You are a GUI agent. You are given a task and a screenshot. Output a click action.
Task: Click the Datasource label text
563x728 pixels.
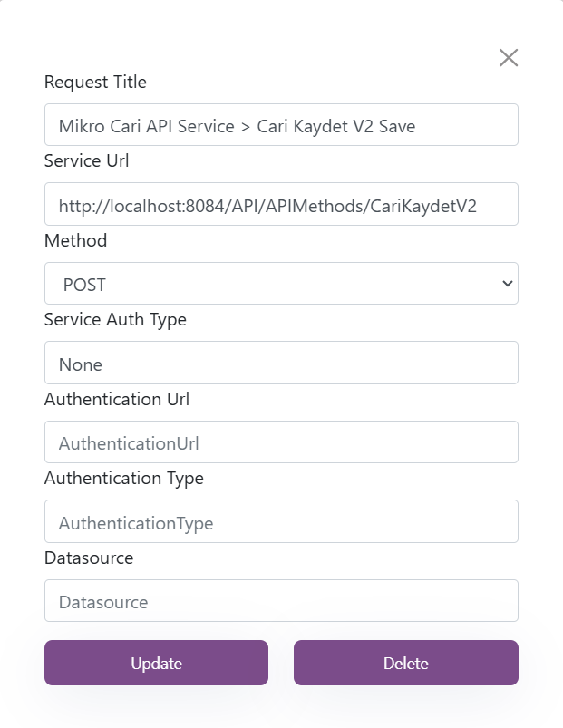coord(89,558)
